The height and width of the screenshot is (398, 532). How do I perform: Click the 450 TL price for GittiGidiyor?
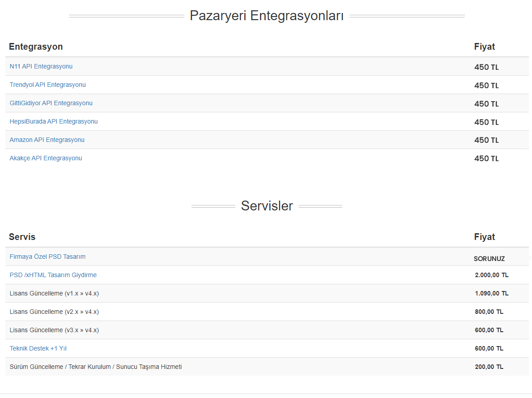[486, 104]
